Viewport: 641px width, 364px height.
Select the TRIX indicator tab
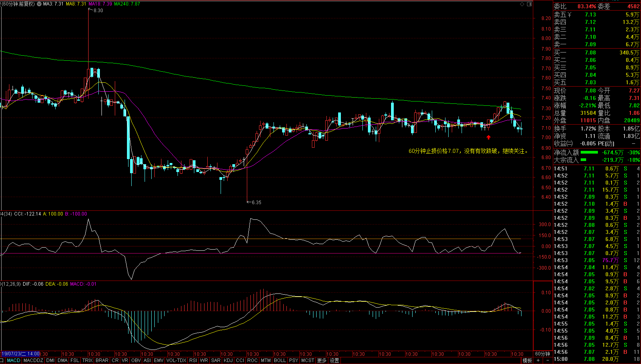click(x=87, y=360)
